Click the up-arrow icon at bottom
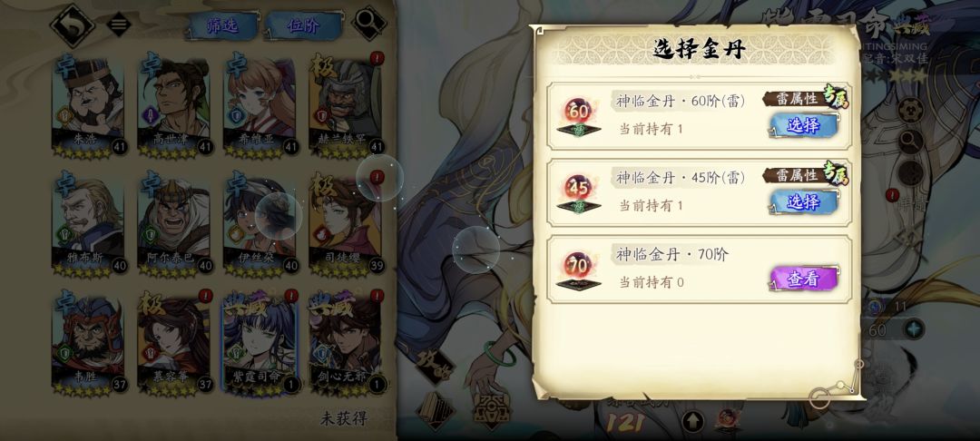The width and height of the screenshot is (980, 441). pos(692,421)
